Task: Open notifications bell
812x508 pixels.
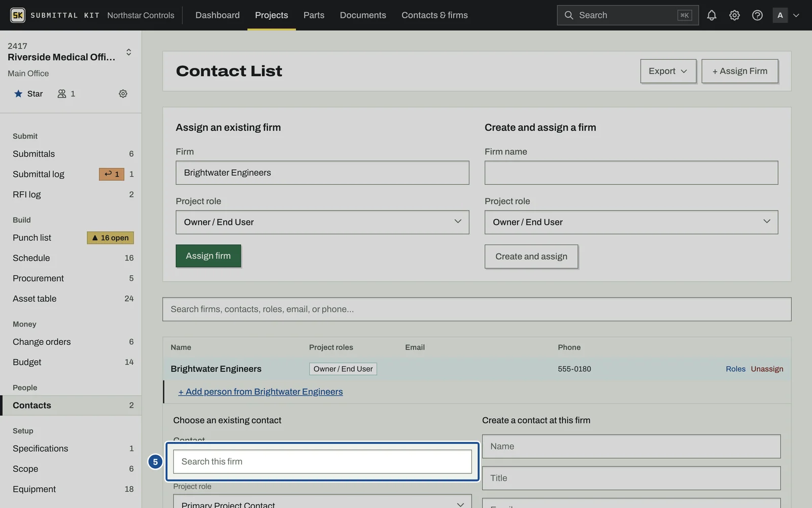Action: tap(712, 15)
